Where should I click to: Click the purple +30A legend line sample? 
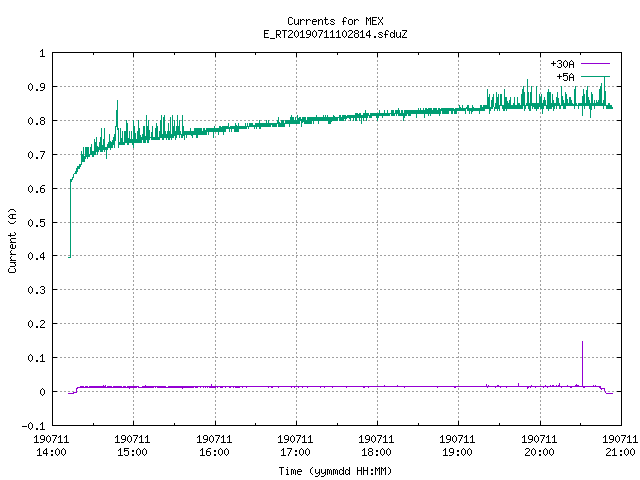(595, 64)
